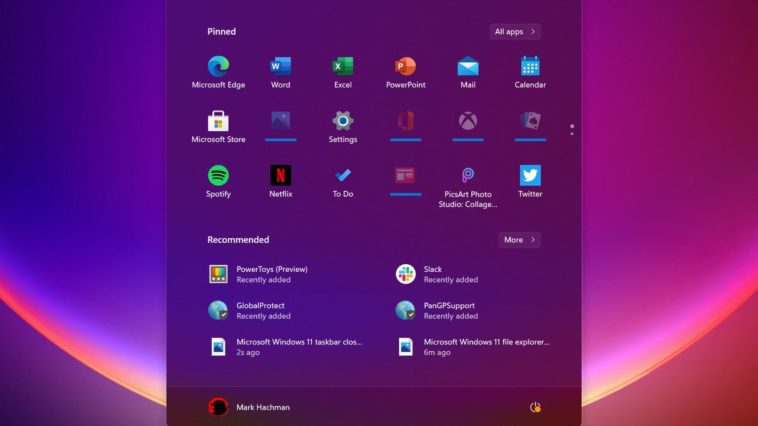Open Microsoft Edge from pinned apps

(219, 73)
